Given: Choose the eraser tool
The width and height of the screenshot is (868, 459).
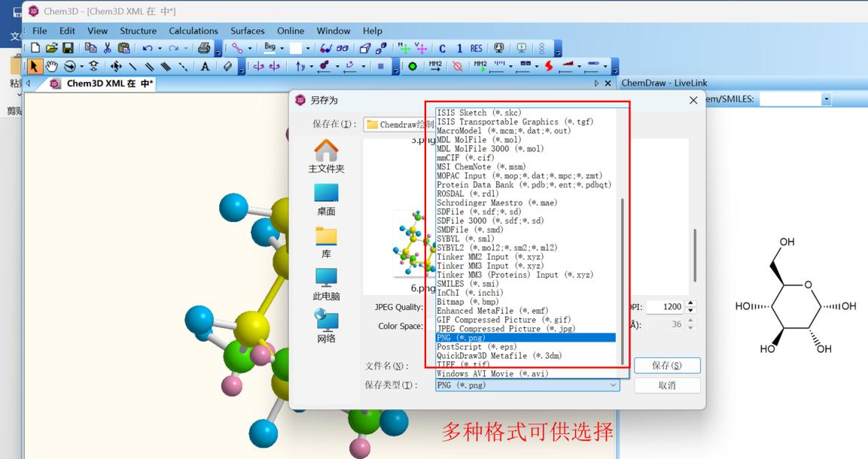Looking at the screenshot, I should 228,65.
